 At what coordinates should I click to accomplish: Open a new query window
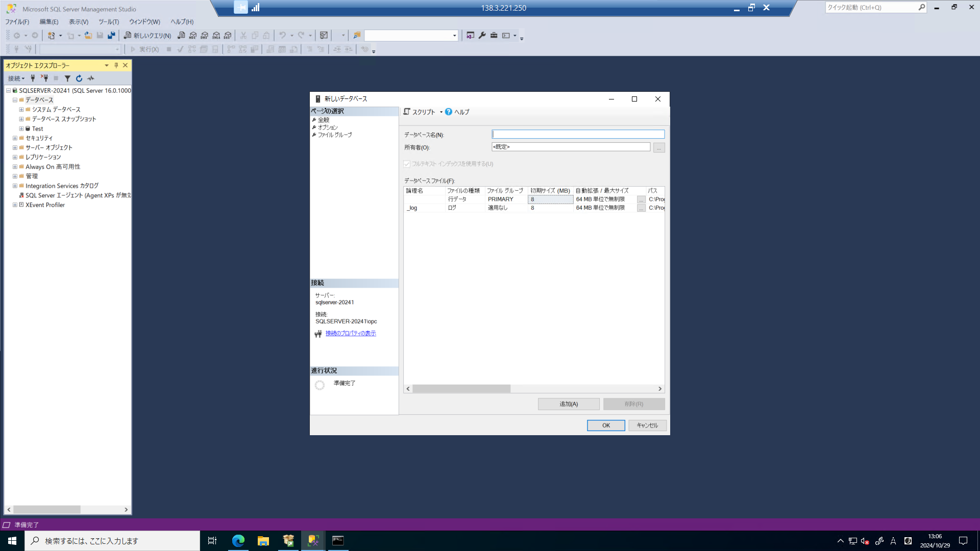tap(148, 35)
